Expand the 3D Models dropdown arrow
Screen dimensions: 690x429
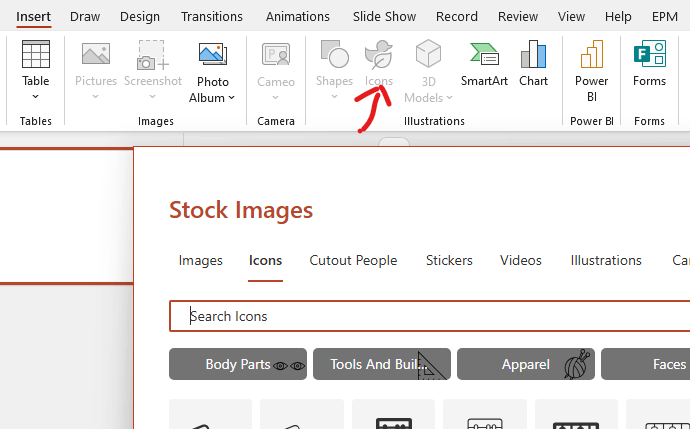pos(449,98)
